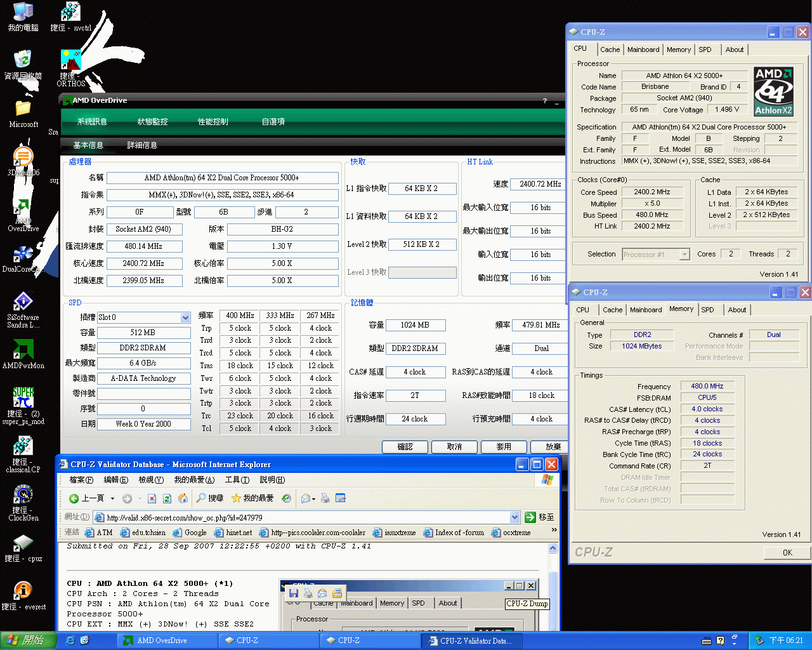Click the OK button in CPU-Z Memory window
This screenshot has width=812, height=650.
click(x=787, y=553)
